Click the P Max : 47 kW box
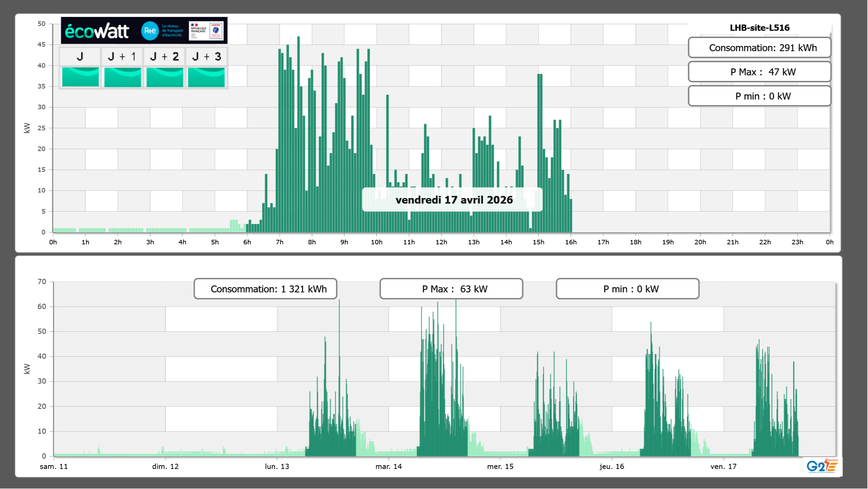This screenshot has width=868, height=489. 759,72
